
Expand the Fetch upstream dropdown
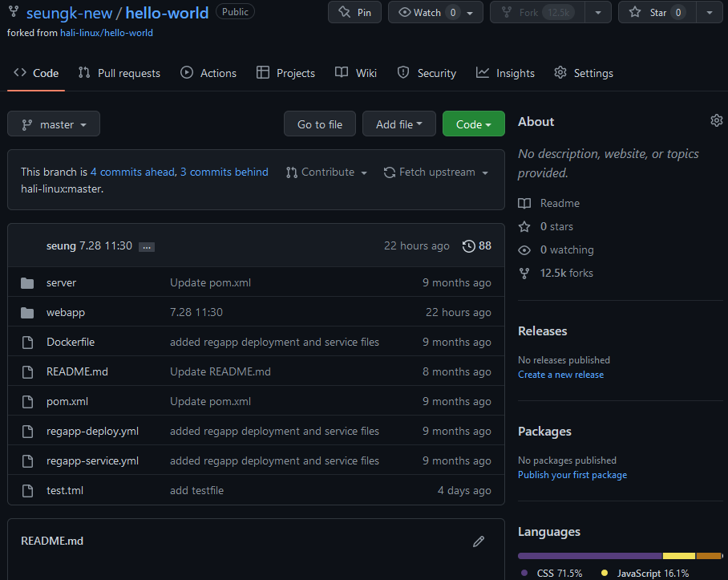click(435, 172)
